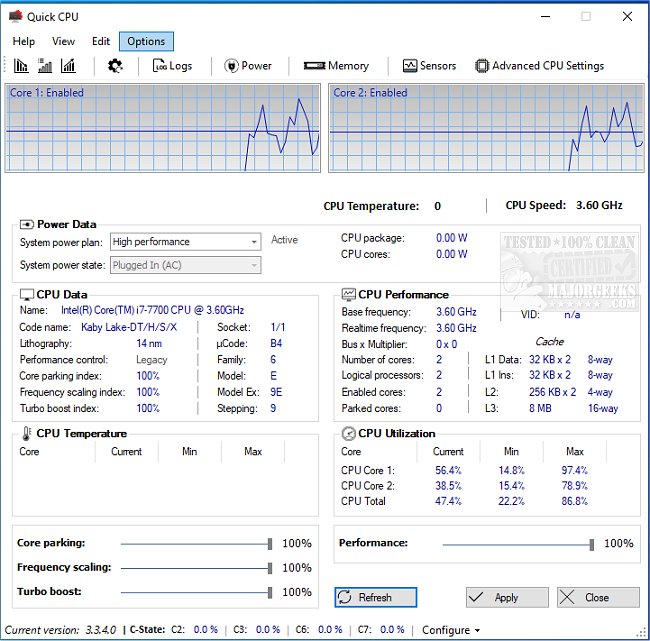This screenshot has width=650, height=641.
Task: Open the View menu
Action: click(64, 41)
